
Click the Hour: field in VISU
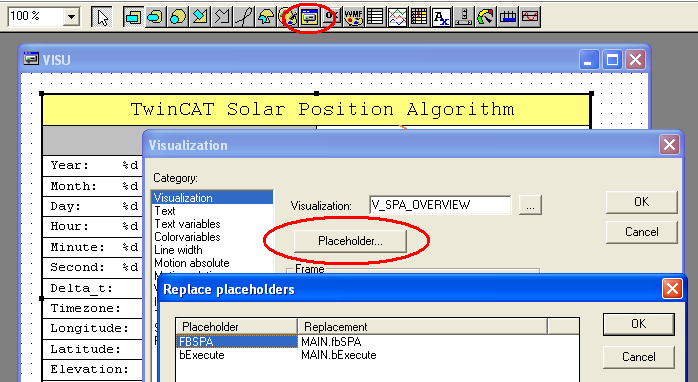(x=92, y=227)
